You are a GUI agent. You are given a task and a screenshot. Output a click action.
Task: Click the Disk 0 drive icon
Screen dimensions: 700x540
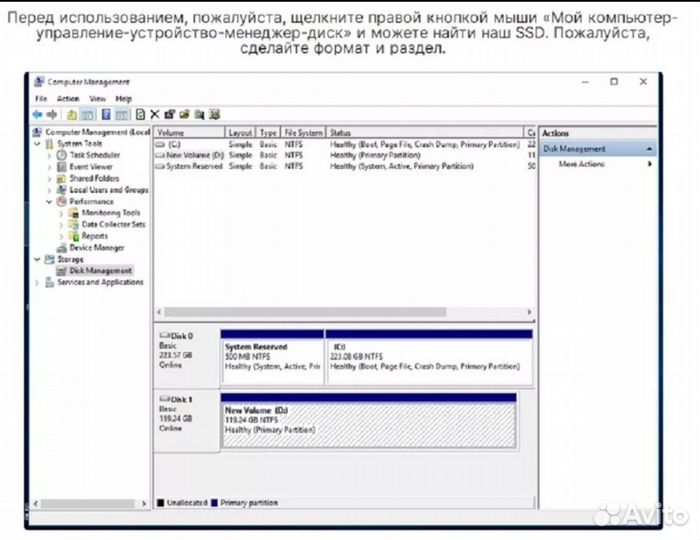165,336
